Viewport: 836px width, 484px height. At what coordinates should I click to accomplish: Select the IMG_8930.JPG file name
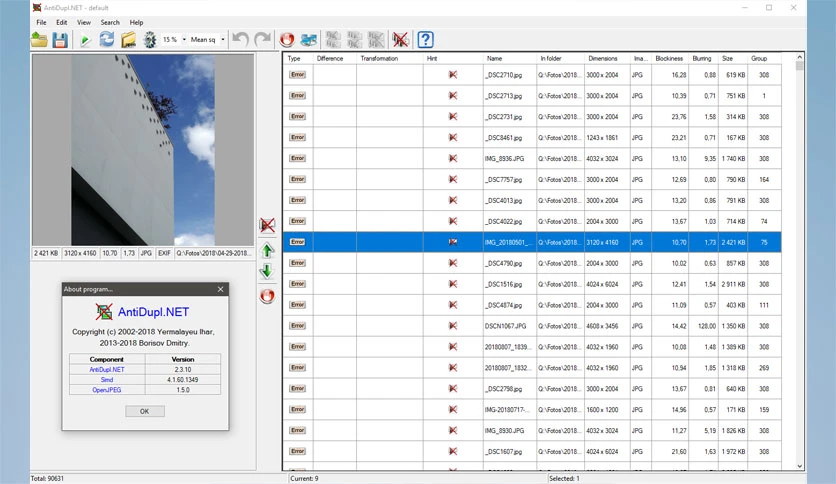point(504,430)
